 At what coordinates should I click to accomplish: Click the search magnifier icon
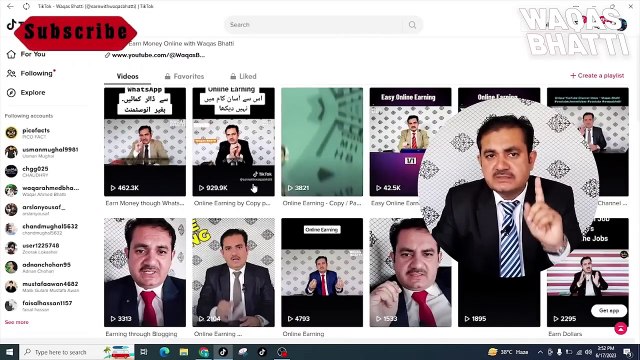412,25
